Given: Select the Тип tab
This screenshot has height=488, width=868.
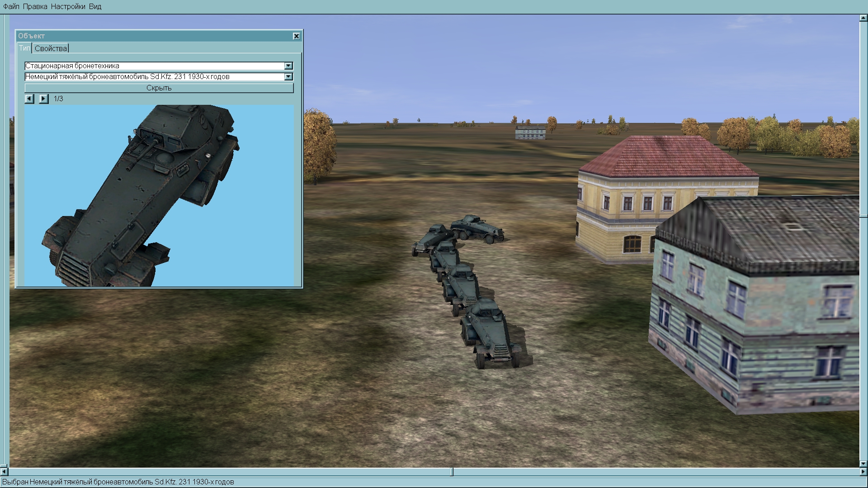Looking at the screenshot, I should pos(24,48).
